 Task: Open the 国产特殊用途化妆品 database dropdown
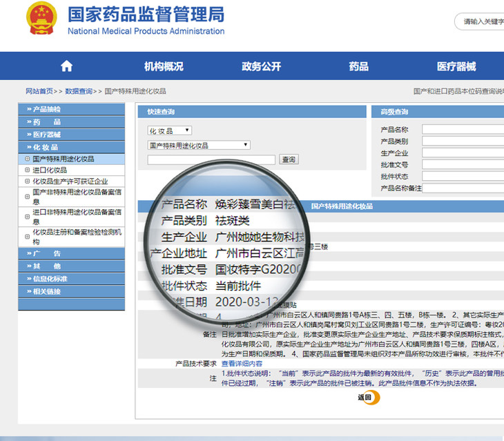pyautogui.click(x=199, y=145)
